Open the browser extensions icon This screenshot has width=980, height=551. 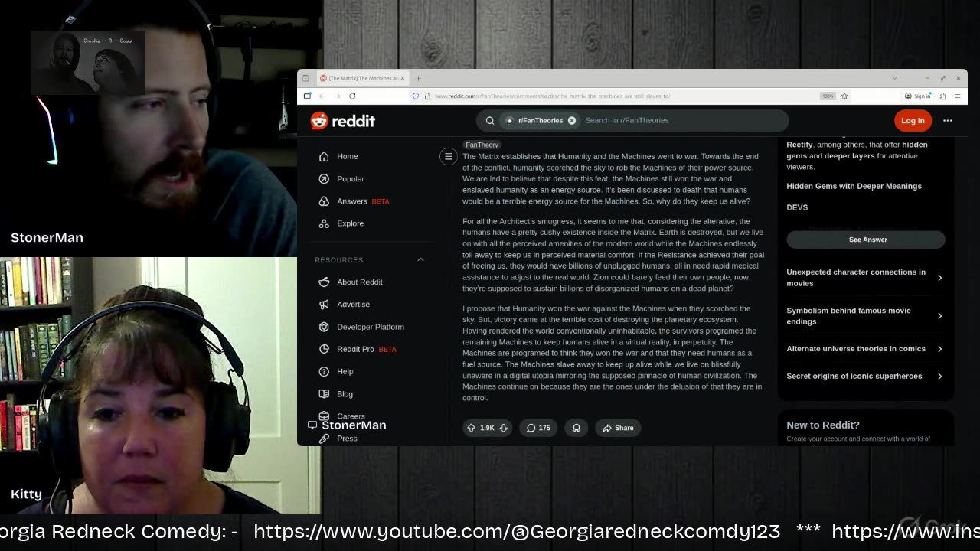click(942, 96)
